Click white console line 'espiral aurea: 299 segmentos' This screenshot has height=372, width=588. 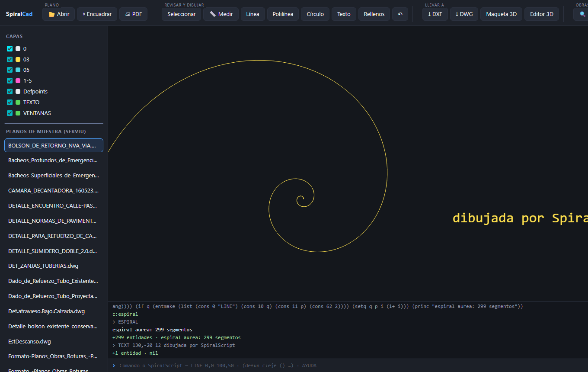(x=152, y=330)
